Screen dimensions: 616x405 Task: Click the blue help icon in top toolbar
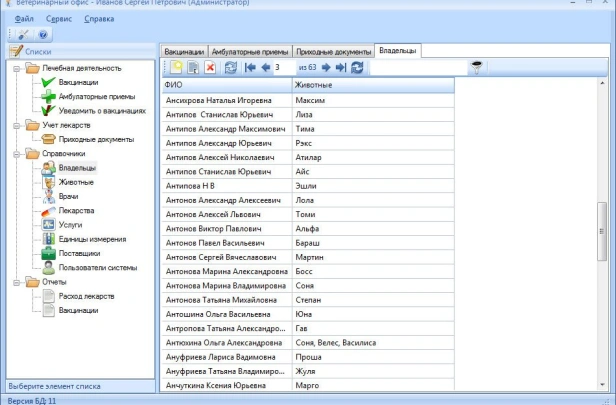pos(43,34)
